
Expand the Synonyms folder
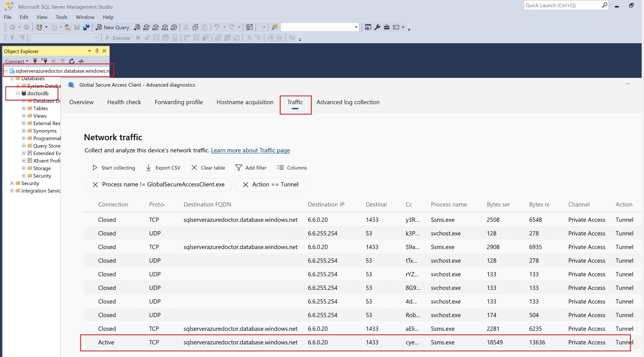pos(24,131)
